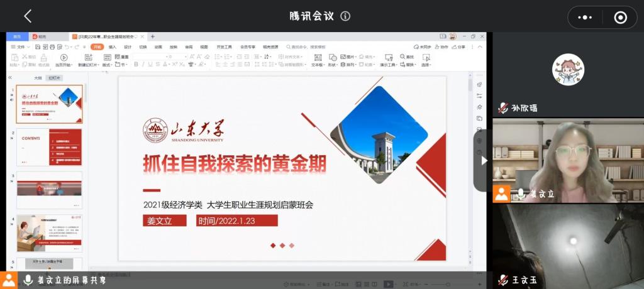Click the 分享 share button
The image size is (644, 289).
coord(458,46)
